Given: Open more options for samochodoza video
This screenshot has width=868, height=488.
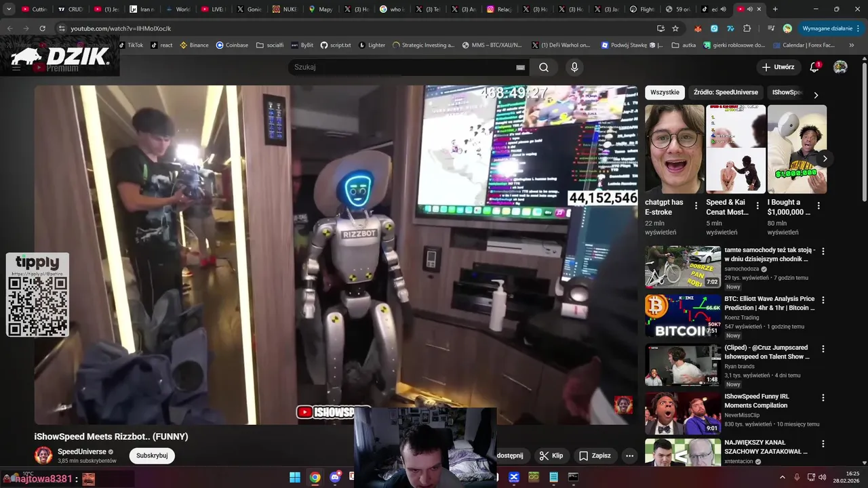Looking at the screenshot, I should (823, 251).
